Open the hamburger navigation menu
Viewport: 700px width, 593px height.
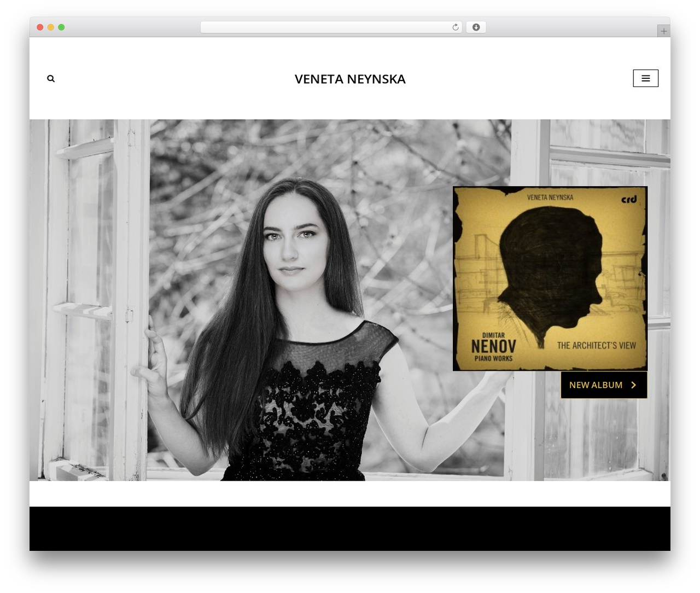(x=645, y=78)
